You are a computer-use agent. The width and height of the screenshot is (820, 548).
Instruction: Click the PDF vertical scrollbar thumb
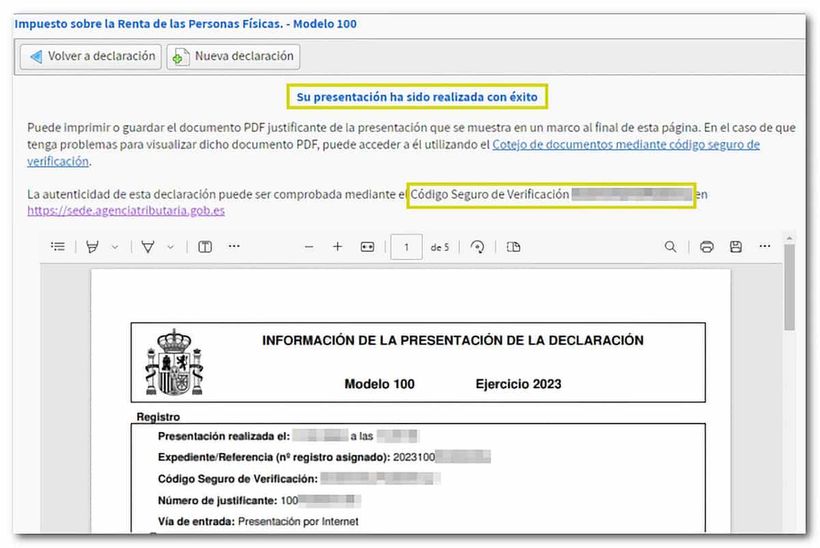click(789, 288)
